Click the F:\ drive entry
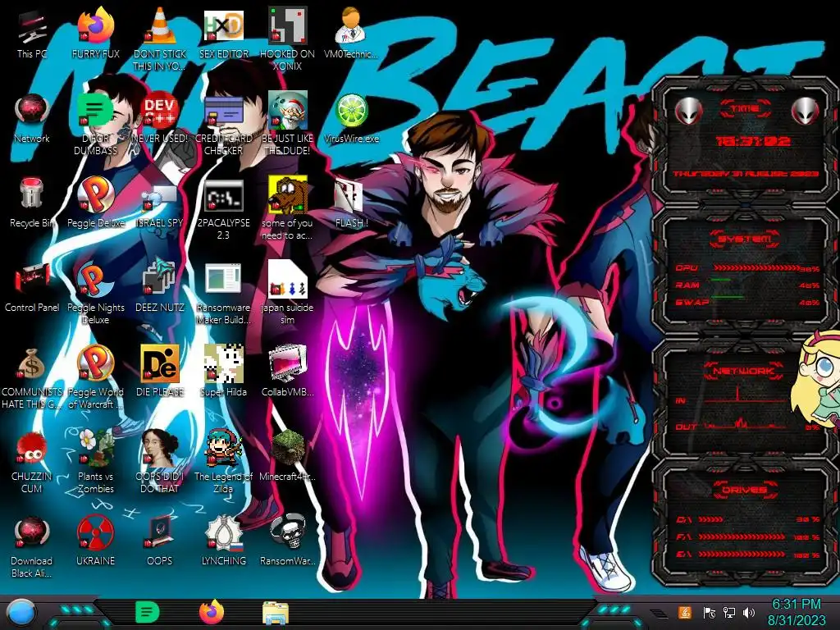Viewport: 840px width, 630px height. coord(748,536)
